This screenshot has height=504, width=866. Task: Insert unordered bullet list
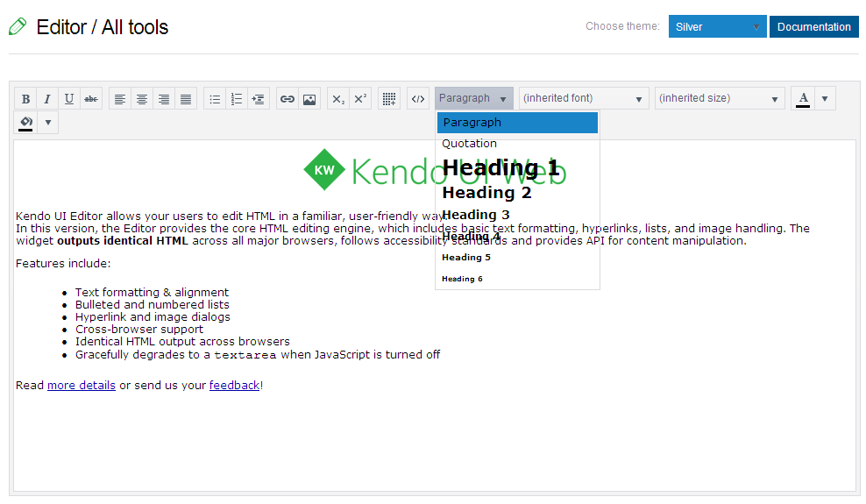coord(215,99)
